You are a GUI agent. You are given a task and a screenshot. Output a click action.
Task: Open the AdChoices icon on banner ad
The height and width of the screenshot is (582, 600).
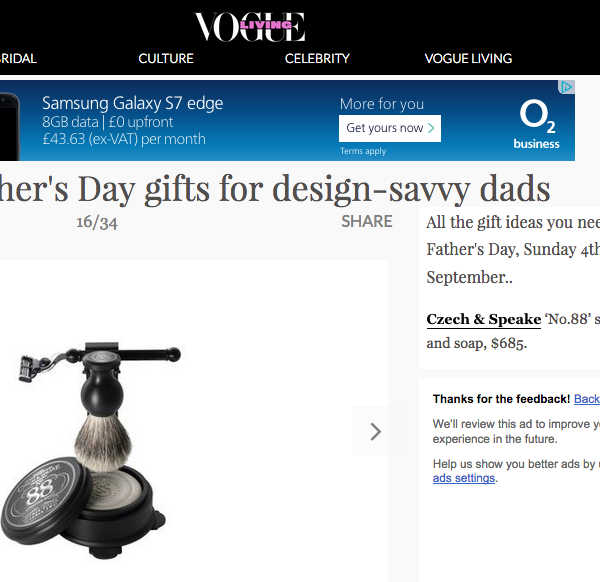tap(567, 87)
